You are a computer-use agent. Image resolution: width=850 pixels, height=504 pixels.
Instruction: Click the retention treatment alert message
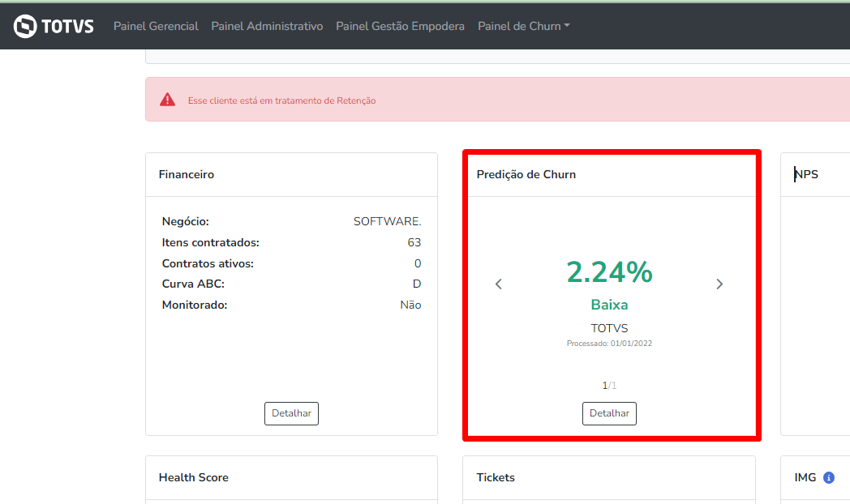point(281,100)
